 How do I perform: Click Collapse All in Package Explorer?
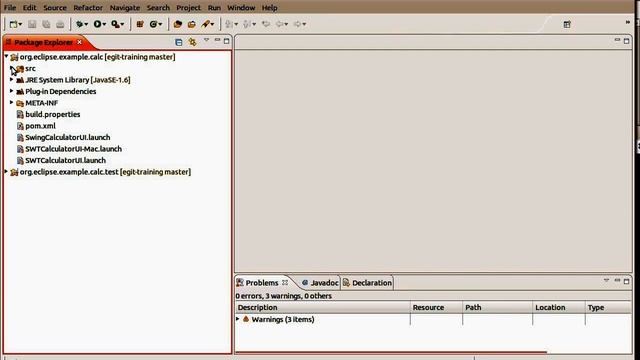click(178, 42)
